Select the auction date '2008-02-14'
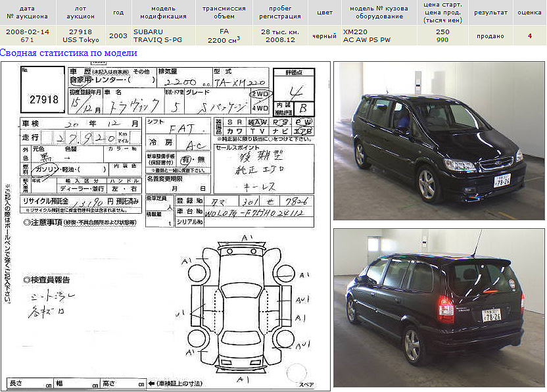 28,32
